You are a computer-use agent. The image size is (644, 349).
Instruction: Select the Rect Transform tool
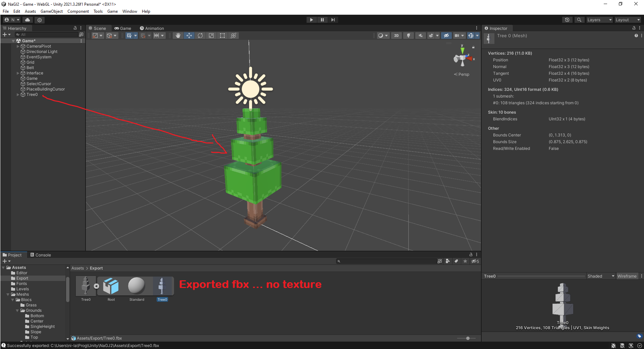point(222,36)
